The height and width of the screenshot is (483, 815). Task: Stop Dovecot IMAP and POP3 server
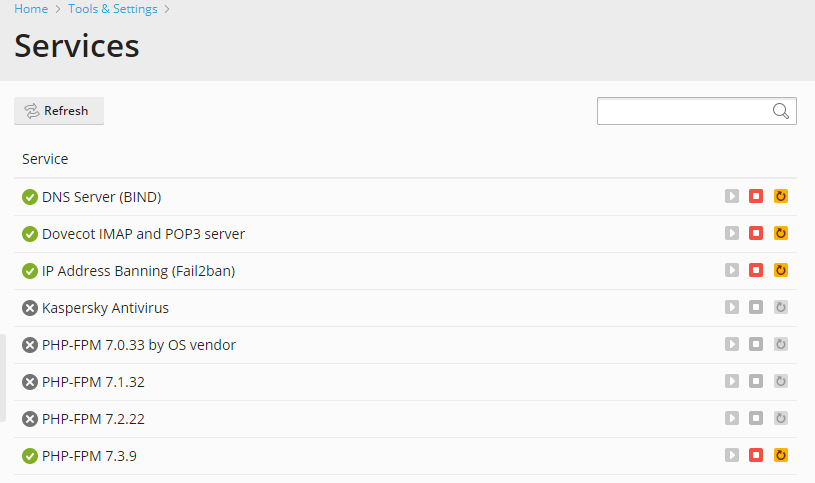pyautogui.click(x=756, y=233)
